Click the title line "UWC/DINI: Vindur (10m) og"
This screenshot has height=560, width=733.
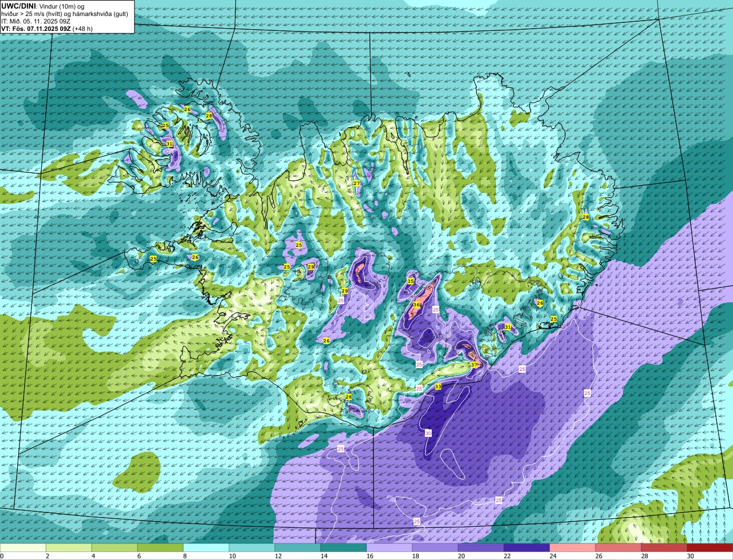(43, 6)
